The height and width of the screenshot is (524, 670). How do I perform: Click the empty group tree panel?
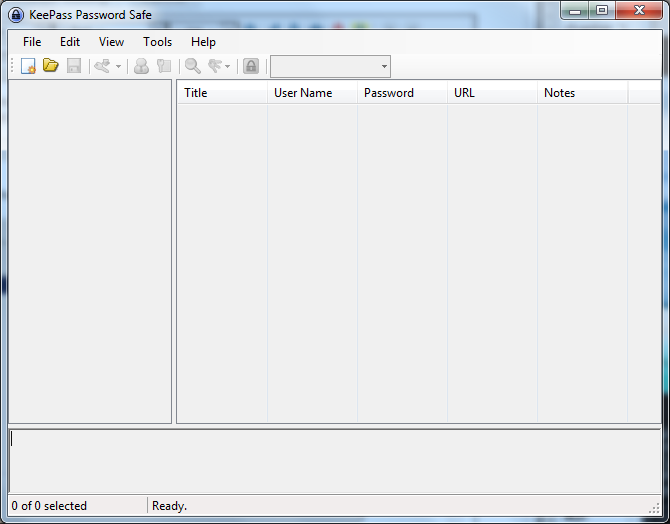[90, 250]
